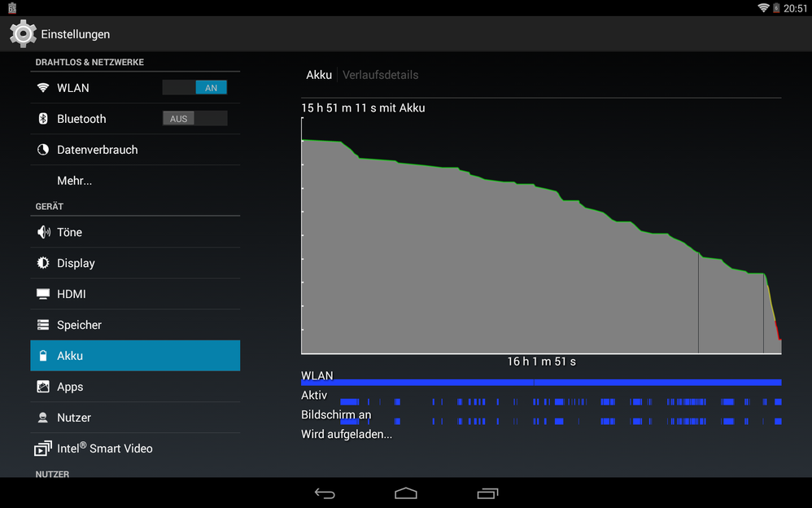
Task: Click the Bluetooth icon in sidebar
Action: (x=43, y=119)
